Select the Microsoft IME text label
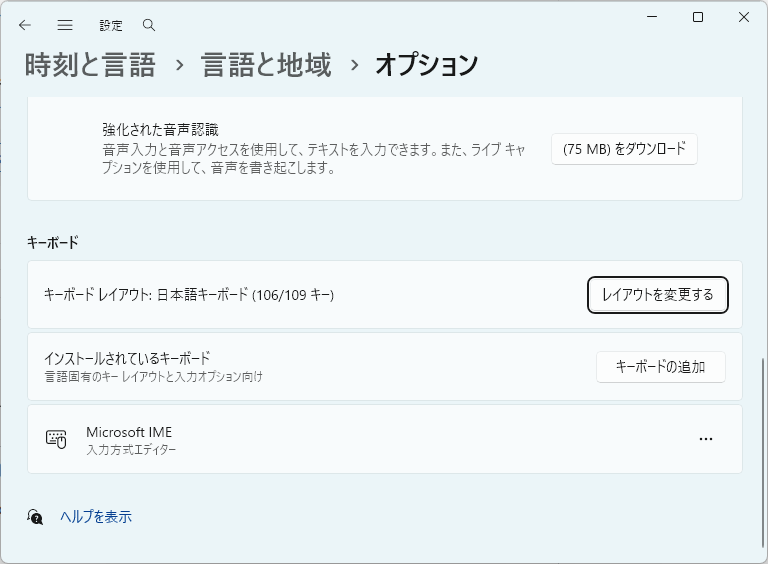Viewport: 768px width, 564px height. point(129,432)
